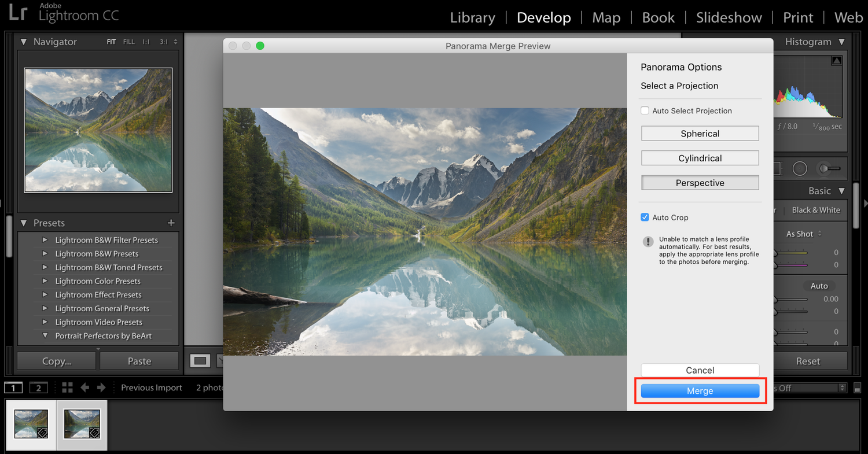
Task: Switch to the Library module
Action: point(472,17)
